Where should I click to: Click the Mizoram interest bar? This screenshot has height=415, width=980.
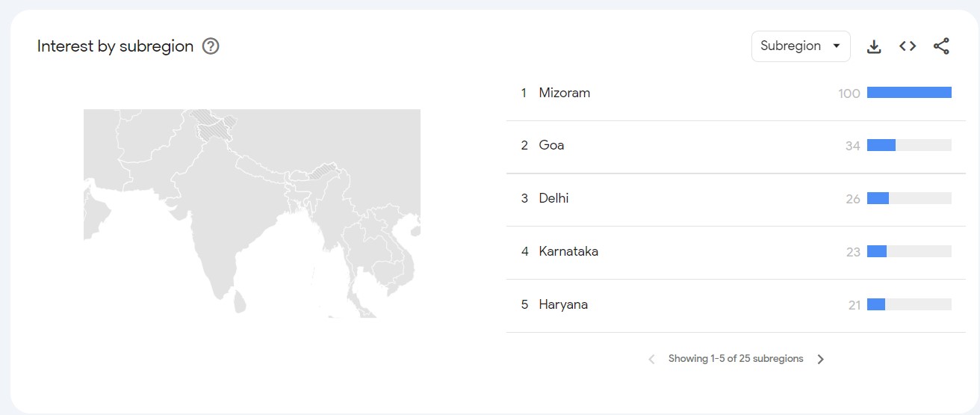point(909,93)
